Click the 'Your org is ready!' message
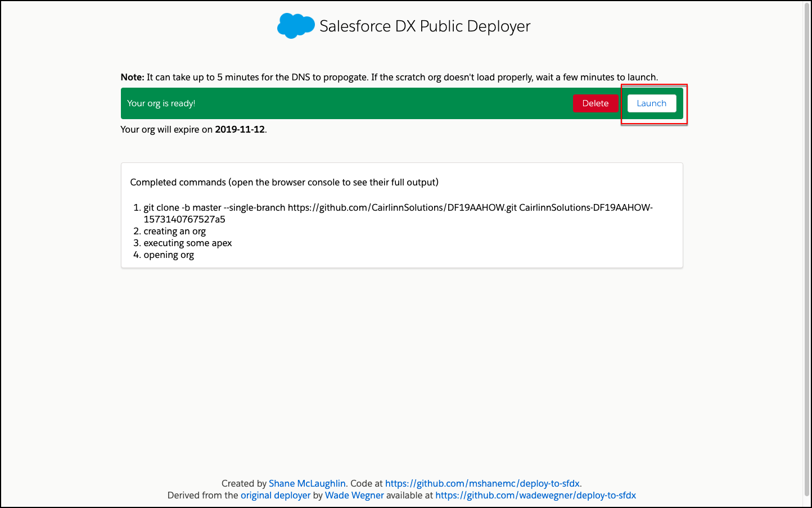This screenshot has height=508, width=812. pyautogui.click(x=161, y=103)
